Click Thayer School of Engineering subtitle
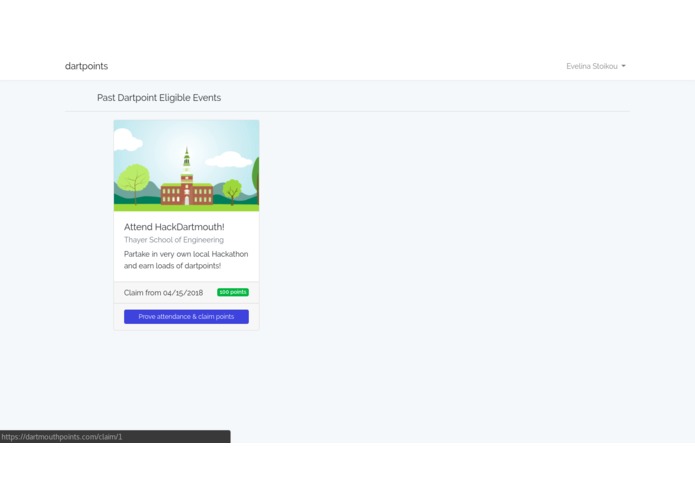The height and width of the screenshot is (494, 695). click(x=174, y=240)
